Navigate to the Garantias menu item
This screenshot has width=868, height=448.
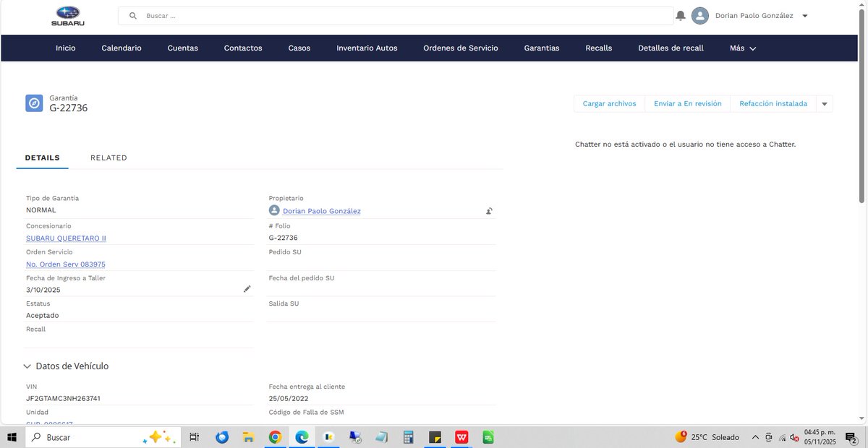point(542,48)
